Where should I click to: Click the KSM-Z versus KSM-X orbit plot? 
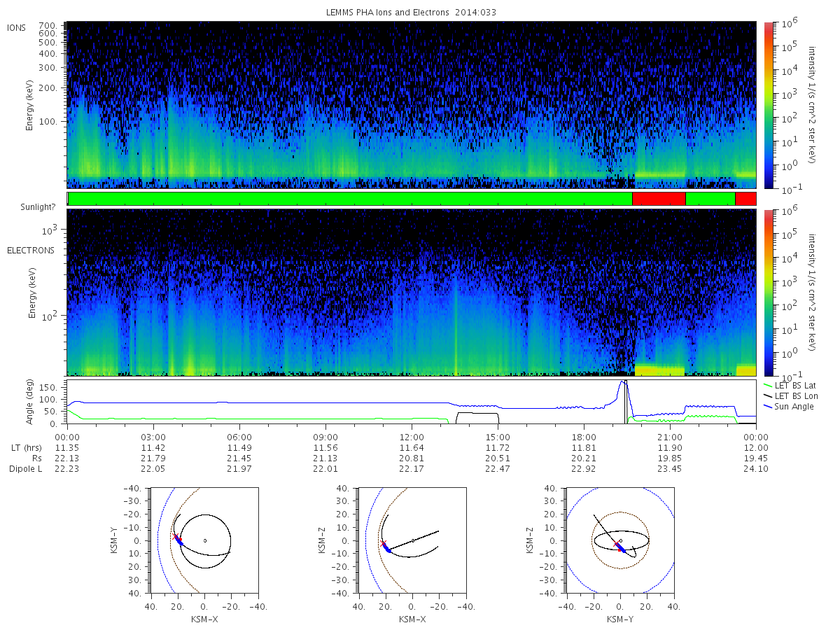click(x=412, y=540)
